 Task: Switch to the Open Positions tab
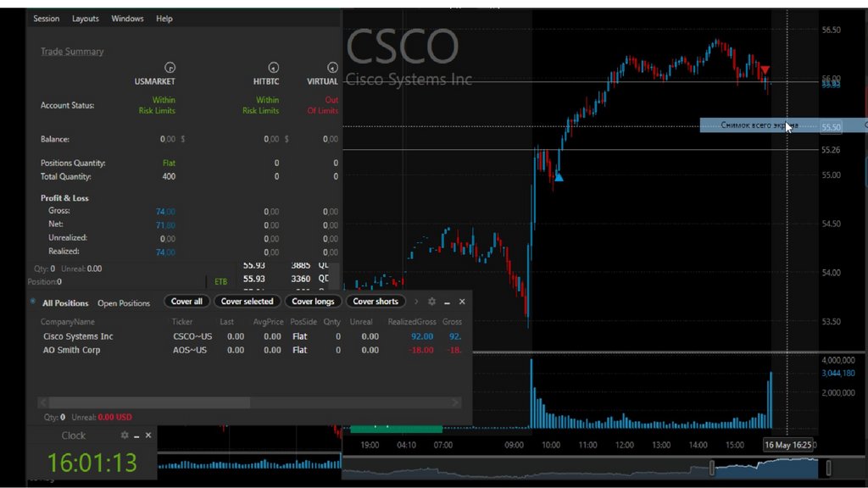(x=124, y=303)
